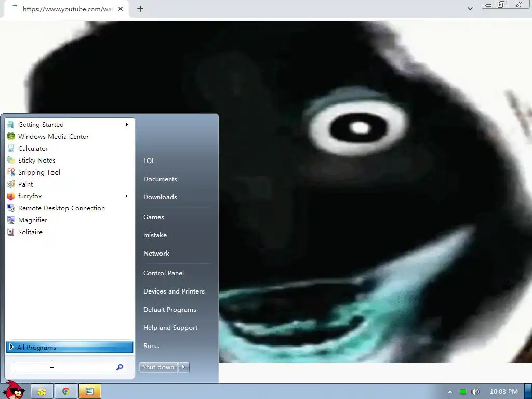Open Help and Support

170,328
